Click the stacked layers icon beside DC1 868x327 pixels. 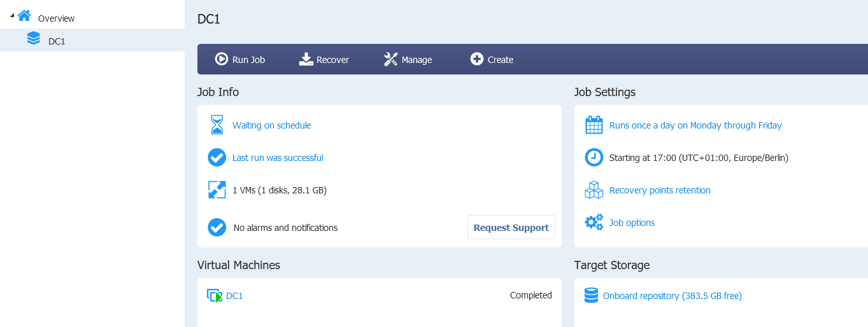tap(33, 39)
